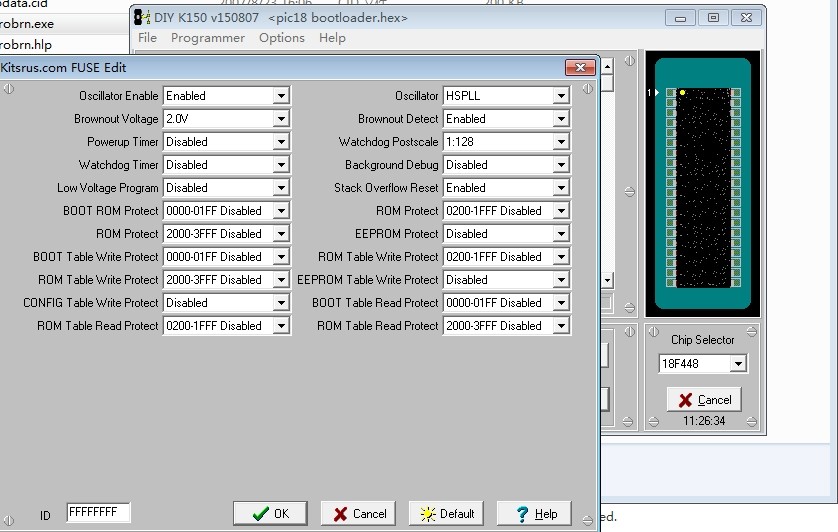
Task: Click Cancel button in FUSE Edit dialog
Action: pos(358,514)
